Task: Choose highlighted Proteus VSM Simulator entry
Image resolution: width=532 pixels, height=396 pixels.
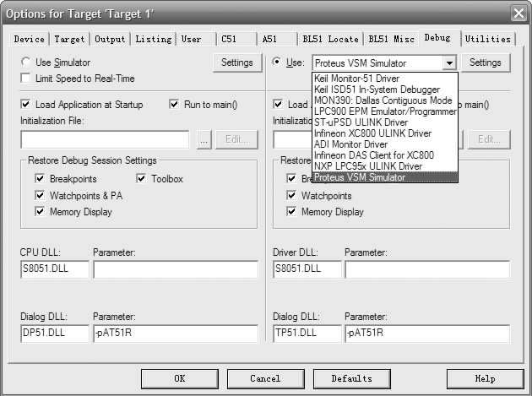Action: click(x=385, y=177)
